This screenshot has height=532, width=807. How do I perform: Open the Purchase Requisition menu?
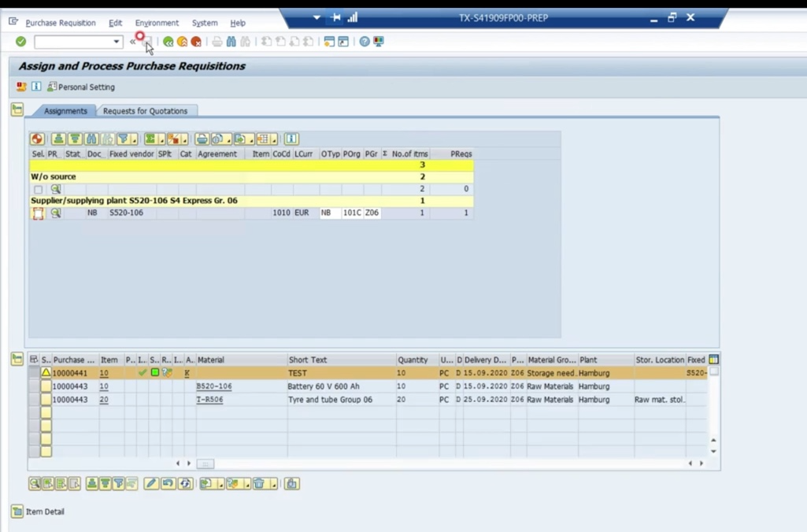(x=61, y=23)
